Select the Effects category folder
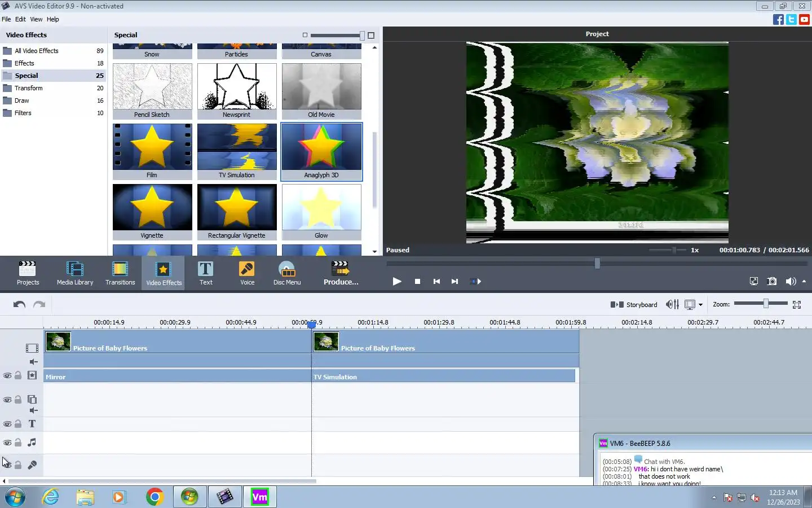Viewport: 812px width, 508px height. click(x=53, y=63)
